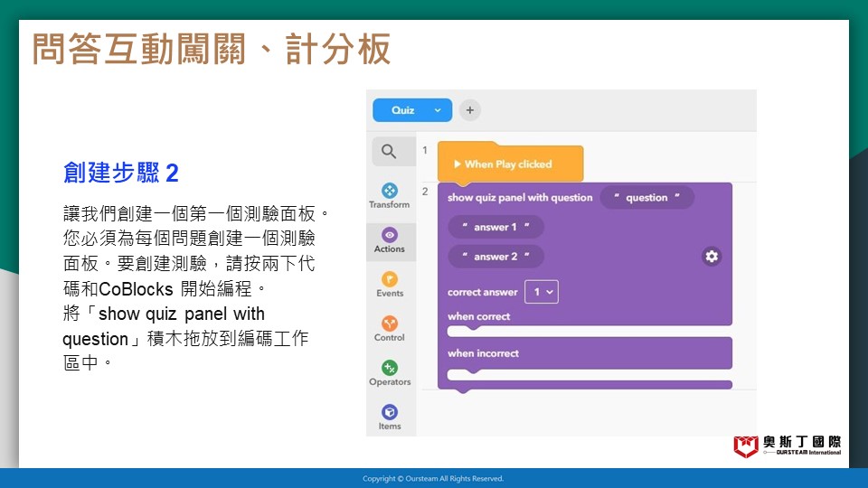Open the Events block category
The height and width of the screenshot is (488, 868).
389,285
